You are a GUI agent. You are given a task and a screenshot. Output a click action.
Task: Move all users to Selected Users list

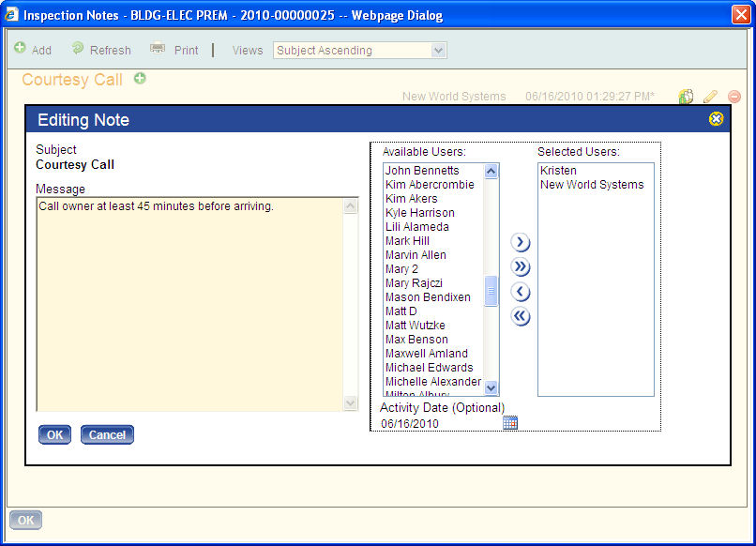[521, 267]
